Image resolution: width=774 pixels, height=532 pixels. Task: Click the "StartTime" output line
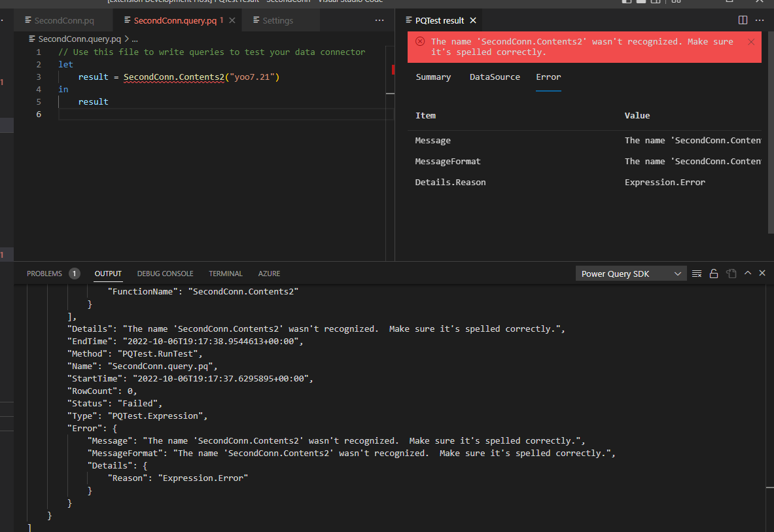(190, 378)
